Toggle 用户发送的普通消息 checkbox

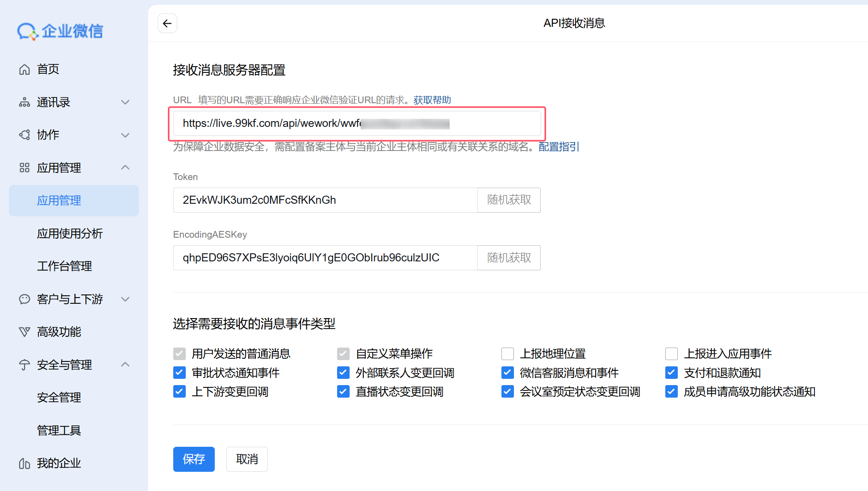pos(179,354)
